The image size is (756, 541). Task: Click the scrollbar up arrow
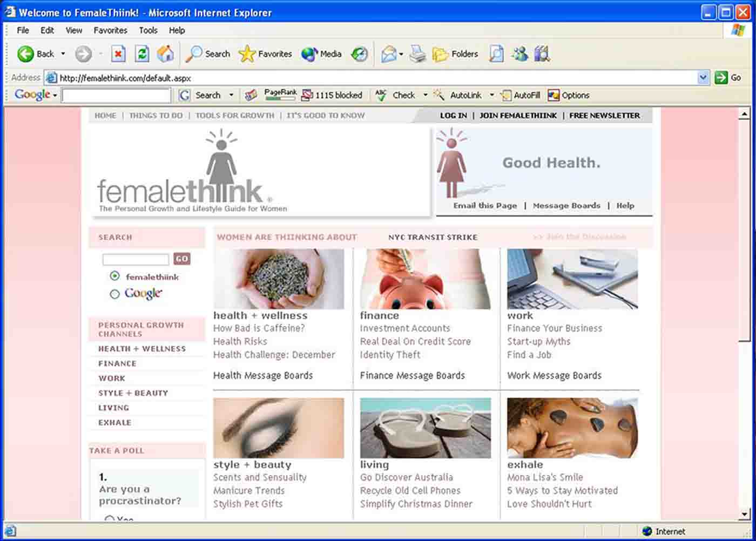(745, 113)
